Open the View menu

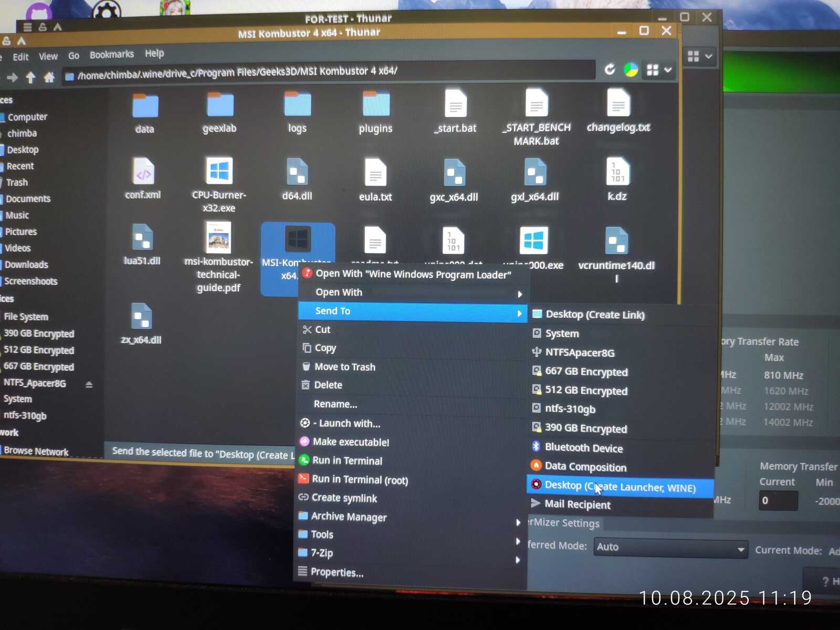click(x=48, y=56)
